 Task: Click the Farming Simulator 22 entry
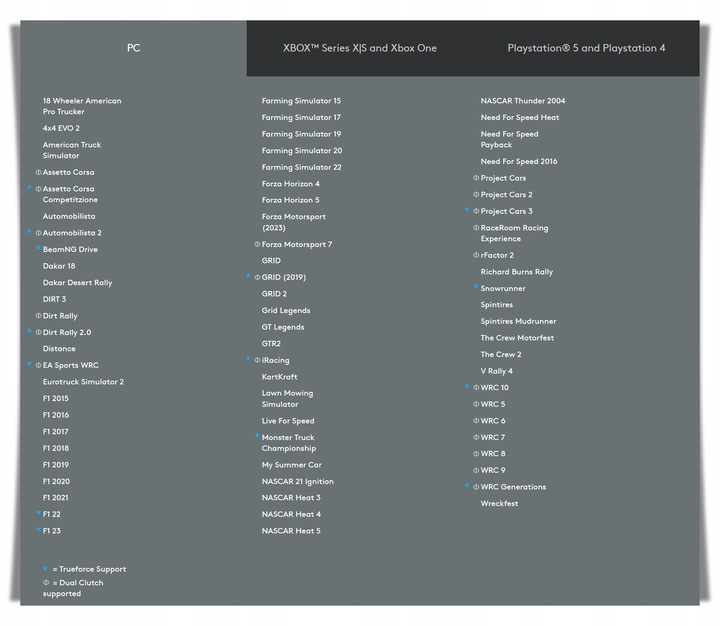(x=301, y=167)
